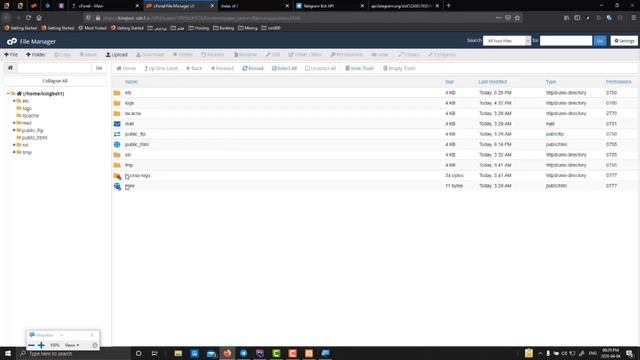This screenshot has height=360, width=640.
Task: Switch to the Telegram Bot API tab
Action: coord(329,6)
